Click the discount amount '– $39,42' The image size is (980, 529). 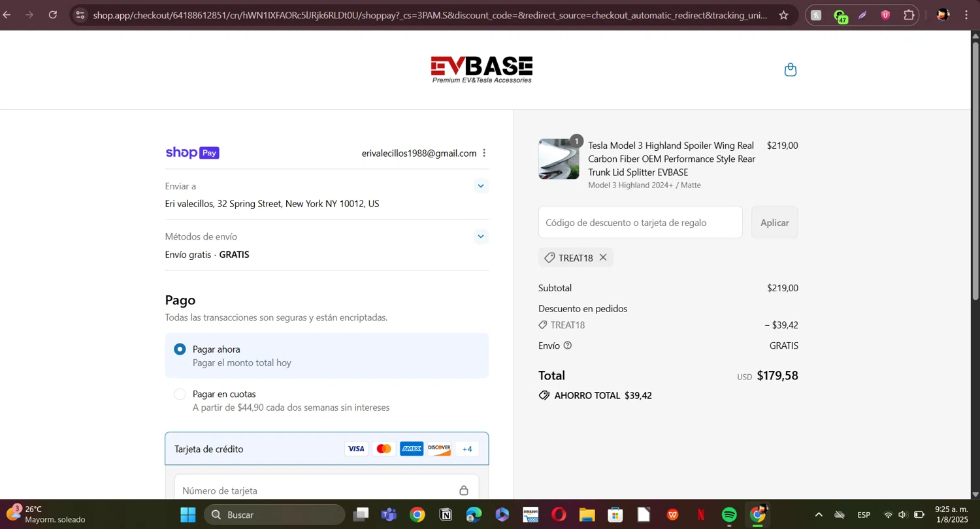click(x=781, y=325)
